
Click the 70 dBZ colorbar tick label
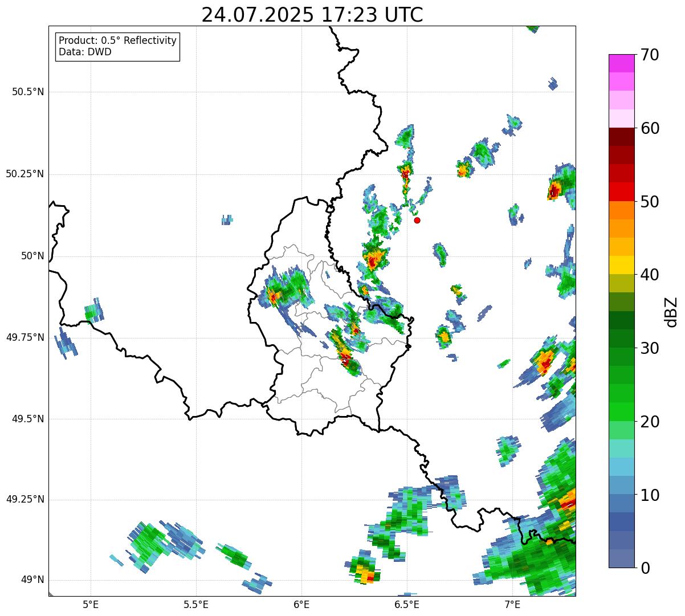650,55
